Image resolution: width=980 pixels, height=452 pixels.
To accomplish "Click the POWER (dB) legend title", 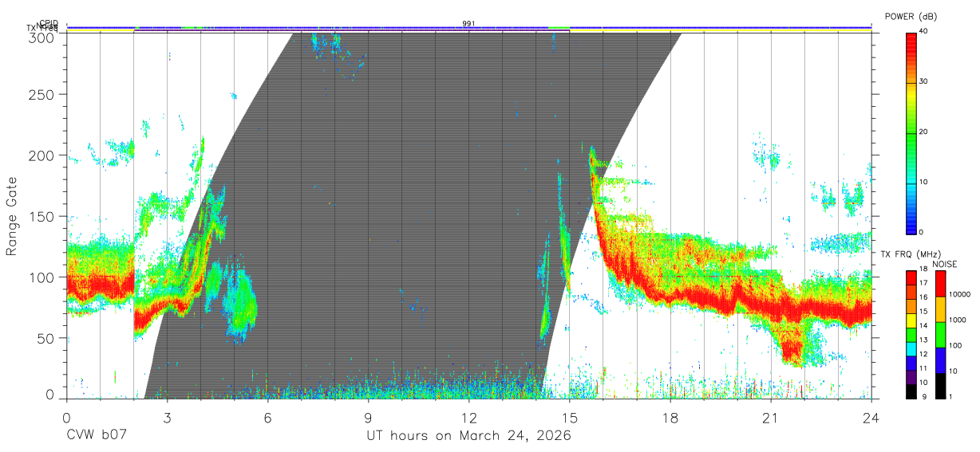I will point(911,17).
